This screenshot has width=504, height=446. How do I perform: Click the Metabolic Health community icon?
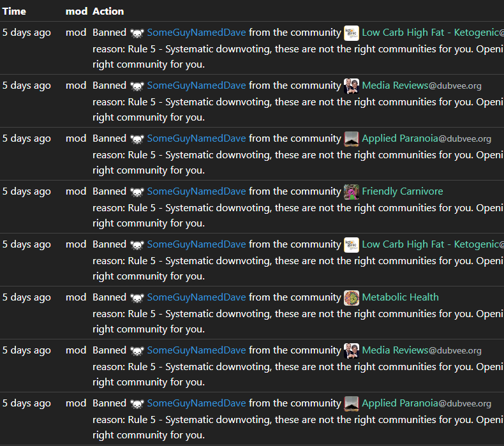352,297
